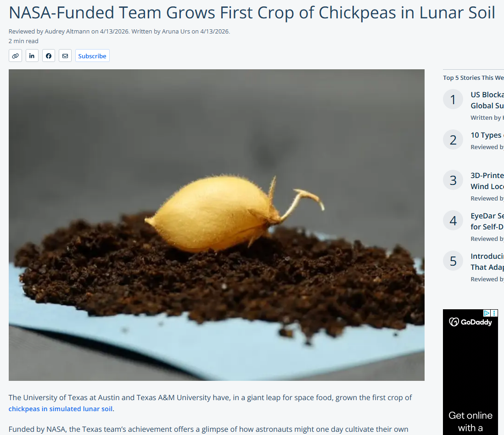Open top story number 5 circle
The height and width of the screenshot is (435, 504).
pos(453,261)
